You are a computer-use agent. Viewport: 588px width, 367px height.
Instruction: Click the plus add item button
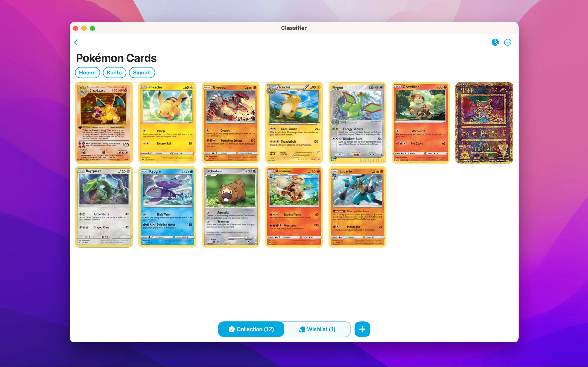point(362,329)
